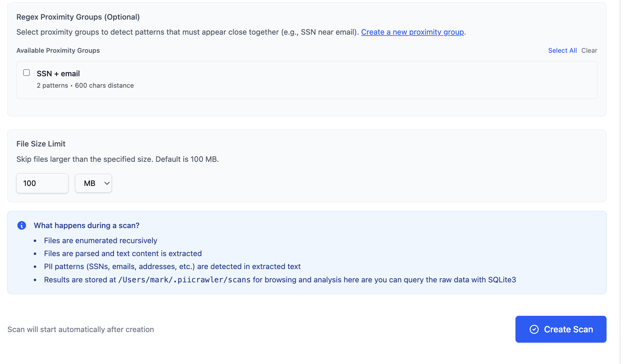
Task: Click the page's vertical scrollbar
Action: click(x=620, y=181)
